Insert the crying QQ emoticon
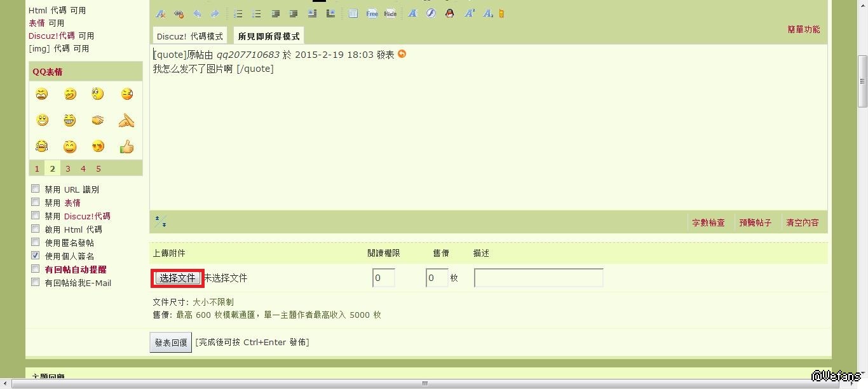 (x=42, y=147)
